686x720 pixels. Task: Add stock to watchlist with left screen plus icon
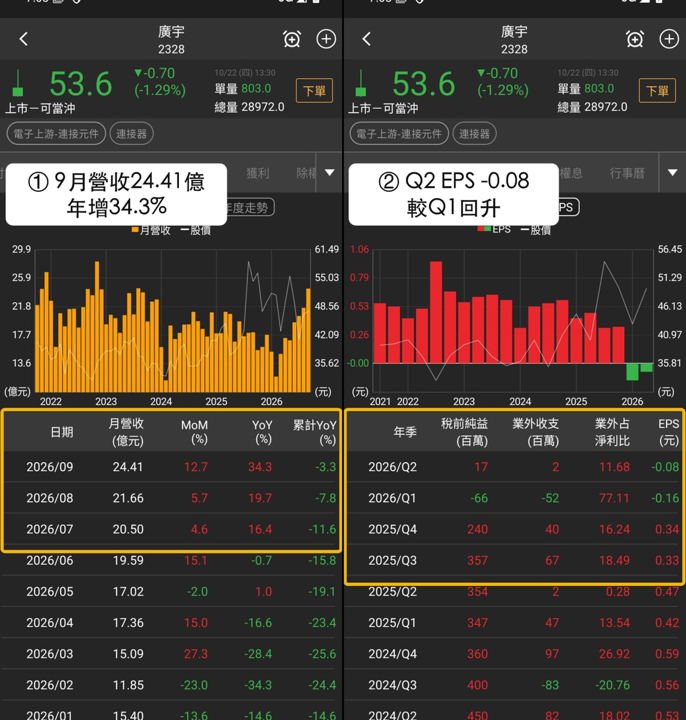pos(326,39)
